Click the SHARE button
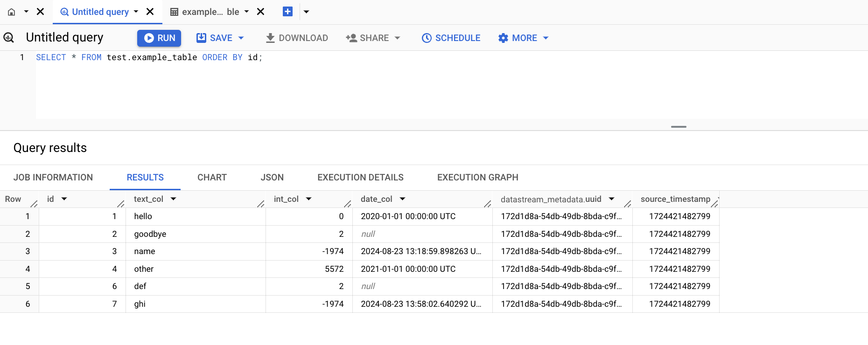868x345 pixels. pyautogui.click(x=368, y=38)
